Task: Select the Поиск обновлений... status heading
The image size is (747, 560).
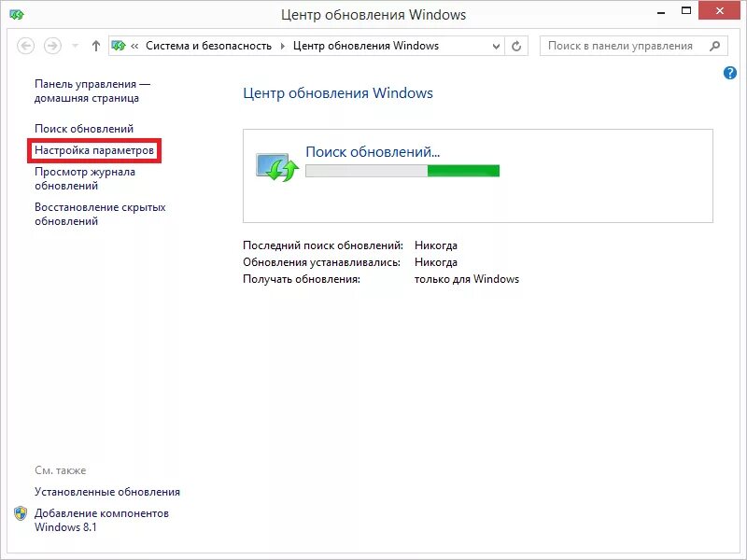Action: point(373,152)
